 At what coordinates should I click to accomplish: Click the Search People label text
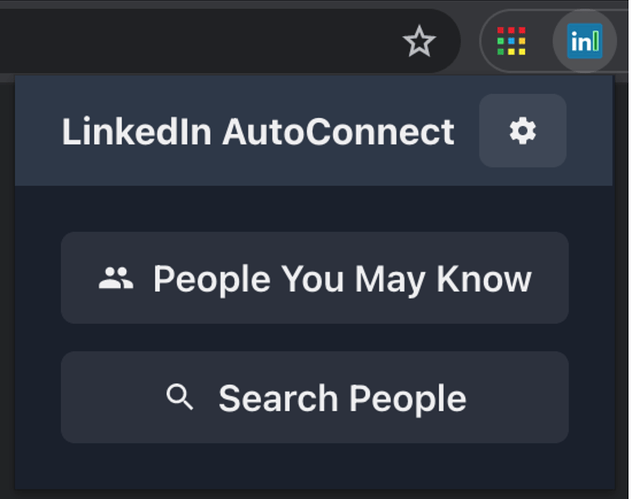pyautogui.click(x=342, y=398)
